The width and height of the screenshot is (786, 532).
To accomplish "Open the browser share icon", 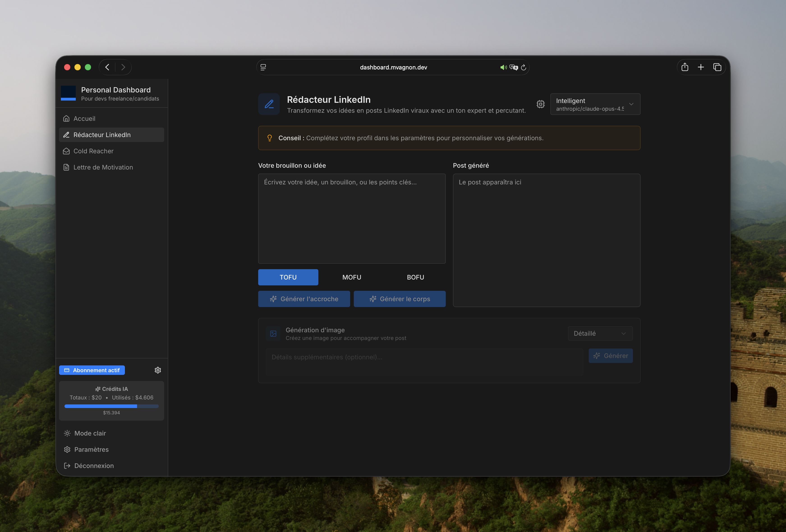I will [x=685, y=67].
